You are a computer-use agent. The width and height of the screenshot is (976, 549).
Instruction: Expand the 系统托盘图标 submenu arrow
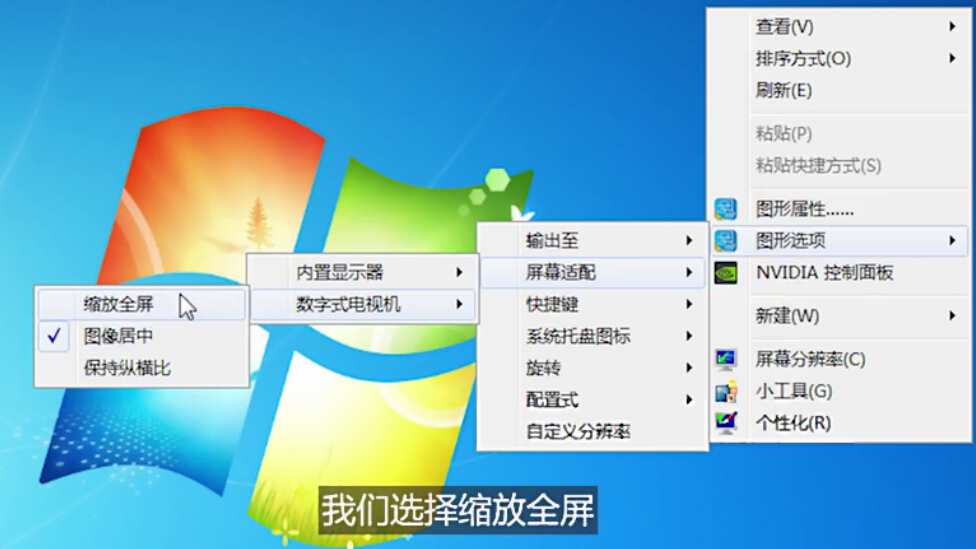(x=689, y=336)
